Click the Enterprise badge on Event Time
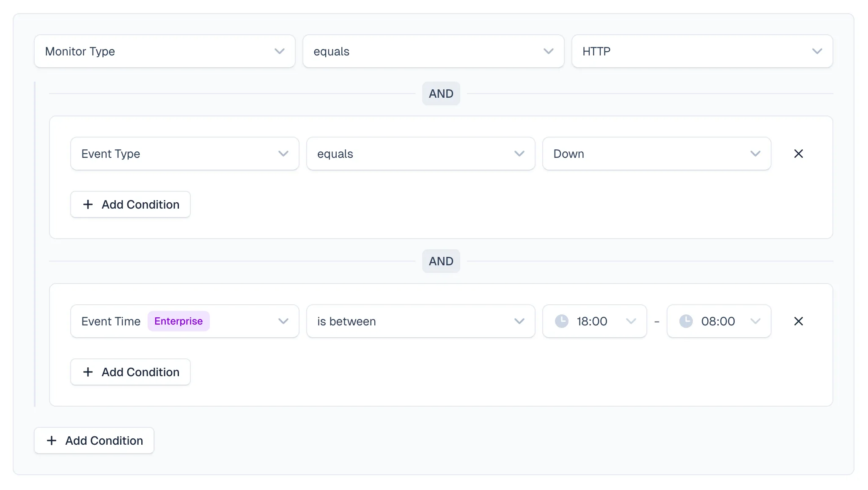The image size is (868, 490). [178, 321]
